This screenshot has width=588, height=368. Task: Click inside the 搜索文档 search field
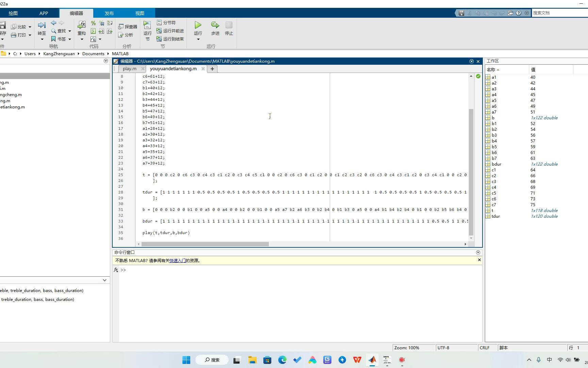pos(558,13)
